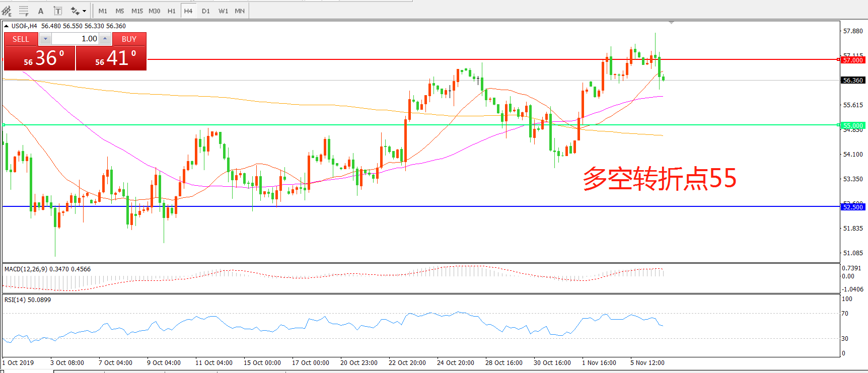Screen dimensions: 868x373
Task: Select the Text (A) drawing tool
Action: click(41, 11)
